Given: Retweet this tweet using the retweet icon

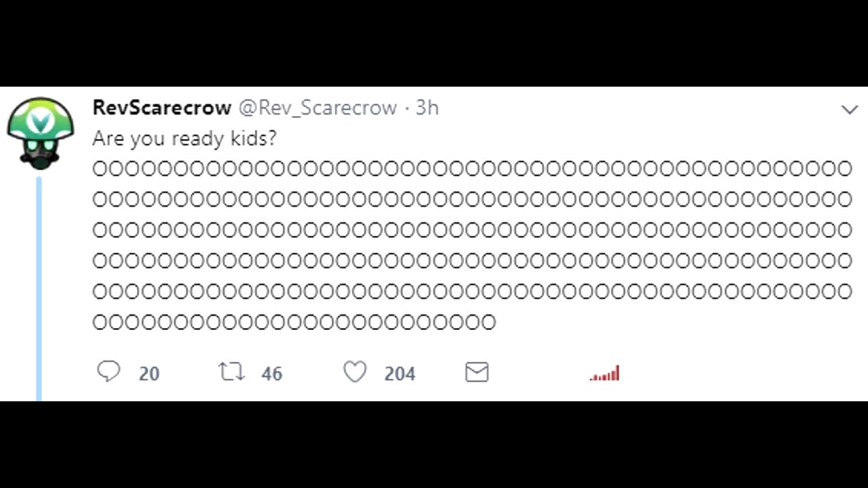Looking at the screenshot, I should click(x=231, y=371).
